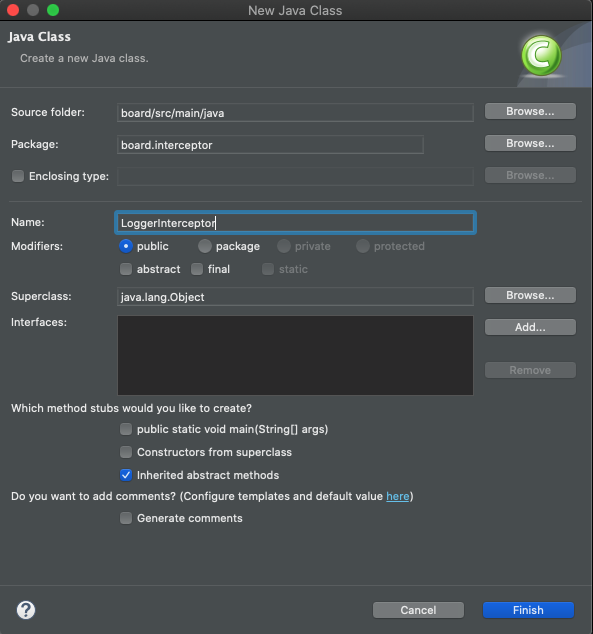Add an interface with Add... button
Image resolution: width=593 pixels, height=634 pixels.
click(x=530, y=327)
